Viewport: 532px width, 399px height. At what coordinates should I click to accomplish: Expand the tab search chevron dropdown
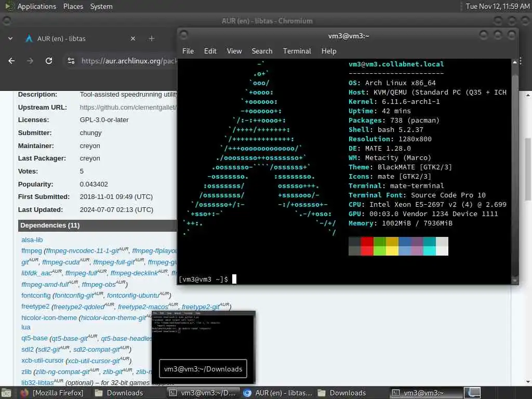click(10, 38)
